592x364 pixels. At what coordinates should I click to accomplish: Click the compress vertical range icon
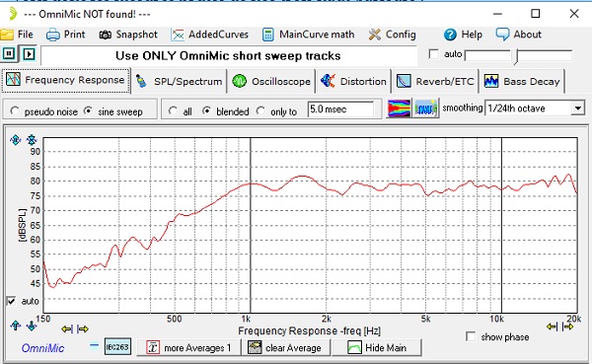click(32, 140)
